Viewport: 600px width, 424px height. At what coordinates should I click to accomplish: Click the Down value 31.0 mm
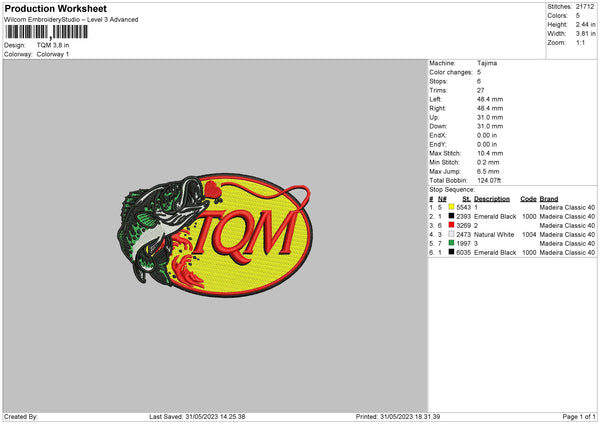click(x=490, y=126)
